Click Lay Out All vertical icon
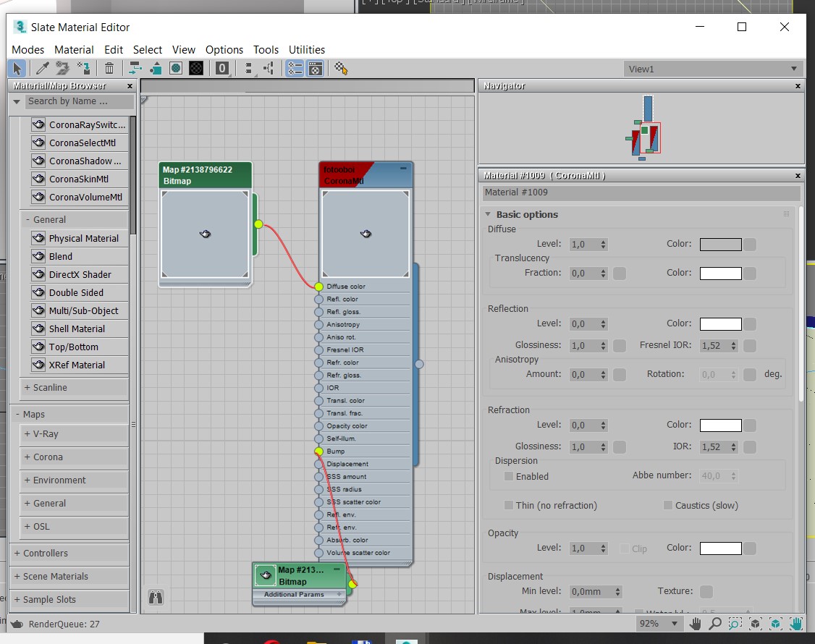The image size is (815, 644). (x=249, y=68)
